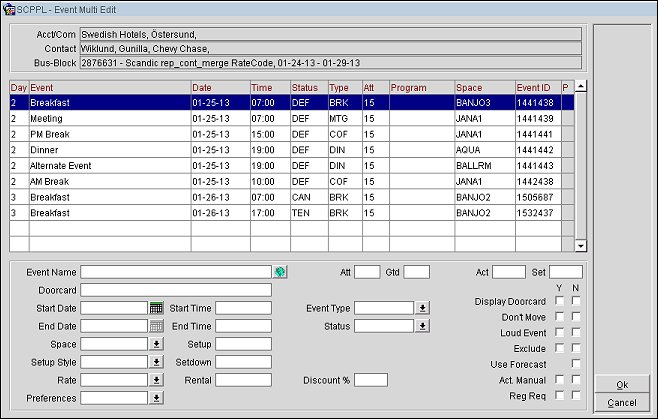Image resolution: width=658 pixels, height=419 pixels.
Task: Expand the Event Type dropdown
Action: 423,308
